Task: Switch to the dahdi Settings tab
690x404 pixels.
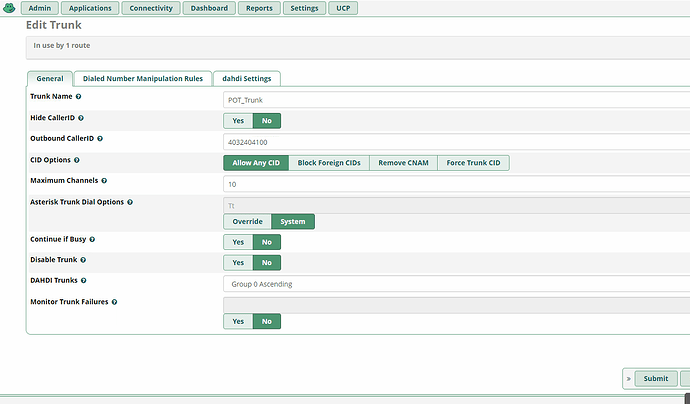Action: 246,79
